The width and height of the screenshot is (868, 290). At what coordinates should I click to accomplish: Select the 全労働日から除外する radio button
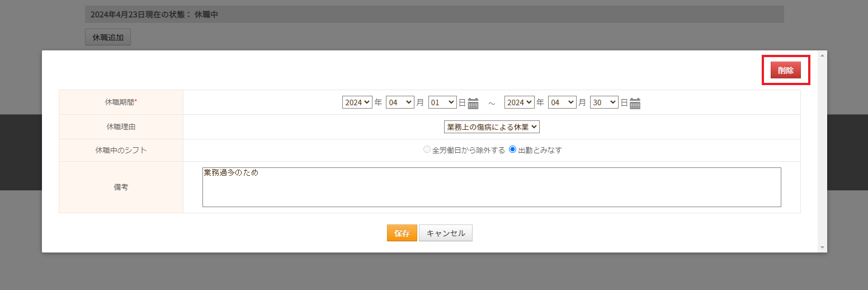pyautogui.click(x=427, y=149)
